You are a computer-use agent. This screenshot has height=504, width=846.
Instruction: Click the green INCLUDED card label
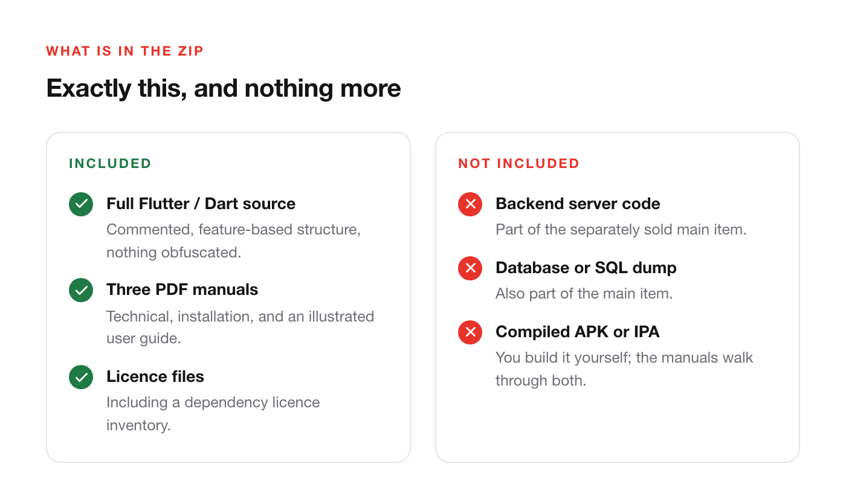click(110, 164)
